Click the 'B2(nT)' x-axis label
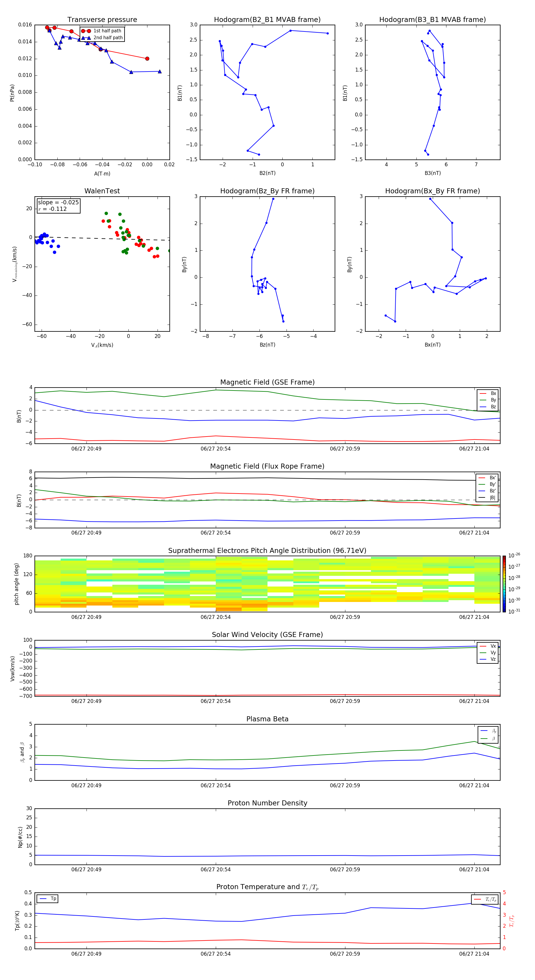Viewport: 535px width, 980px height. [267, 173]
